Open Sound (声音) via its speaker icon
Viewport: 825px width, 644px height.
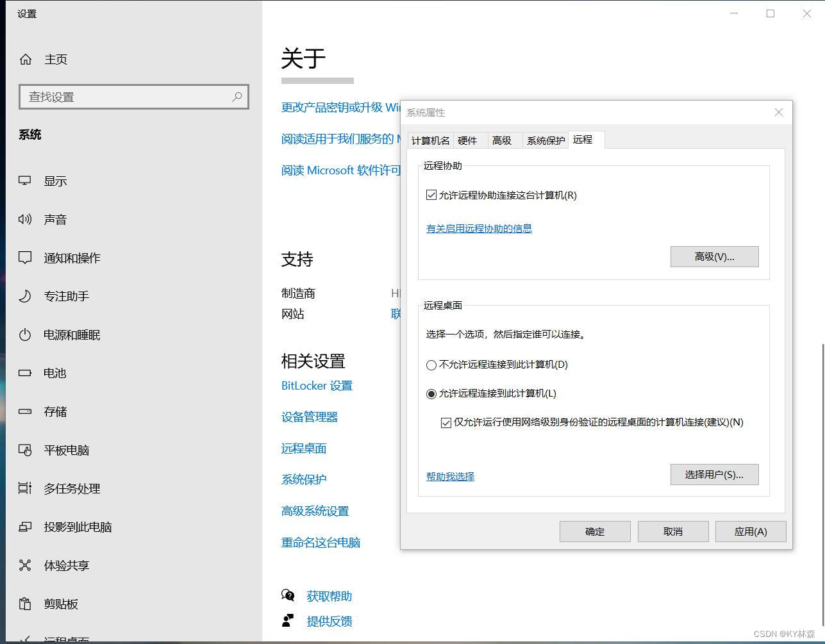pyautogui.click(x=25, y=219)
